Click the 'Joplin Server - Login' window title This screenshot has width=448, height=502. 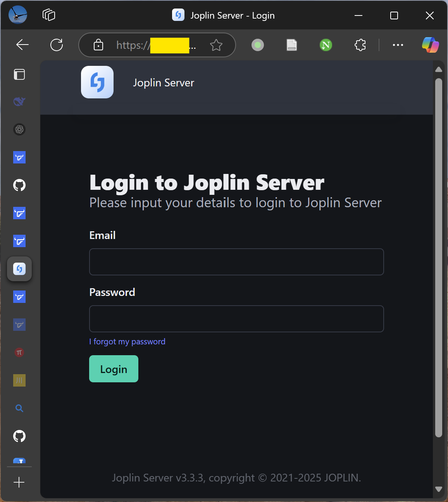tap(233, 15)
